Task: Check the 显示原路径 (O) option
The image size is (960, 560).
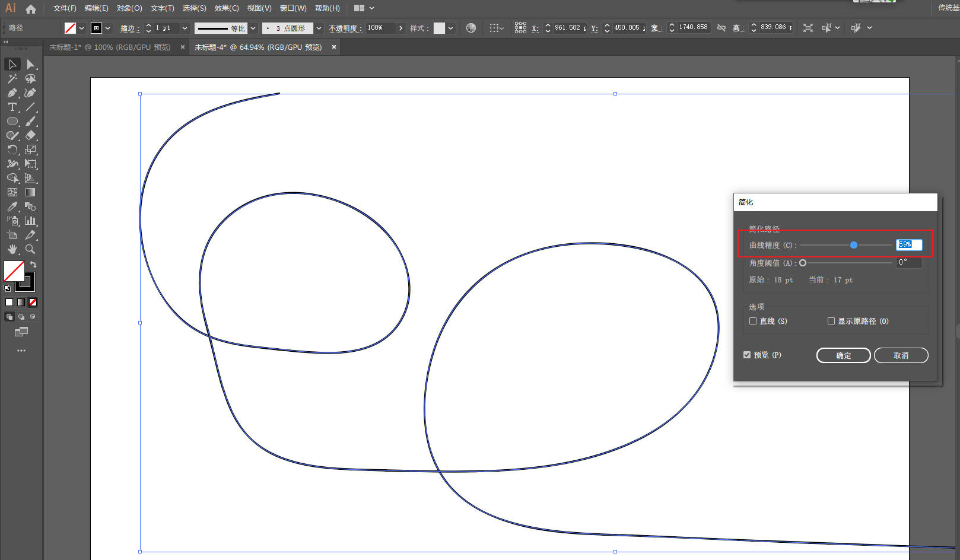Action: pos(831,321)
